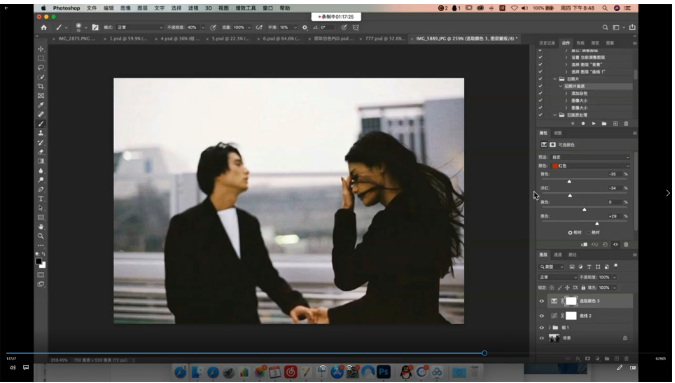675x383 pixels.
Task: Hide the 背景 layer
Action: coord(542,338)
